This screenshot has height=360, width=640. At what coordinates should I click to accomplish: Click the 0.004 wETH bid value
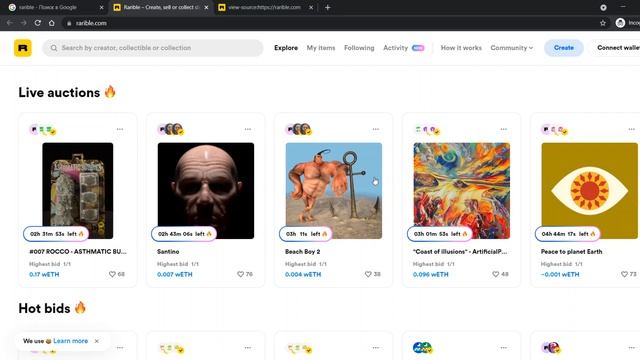[x=303, y=274]
